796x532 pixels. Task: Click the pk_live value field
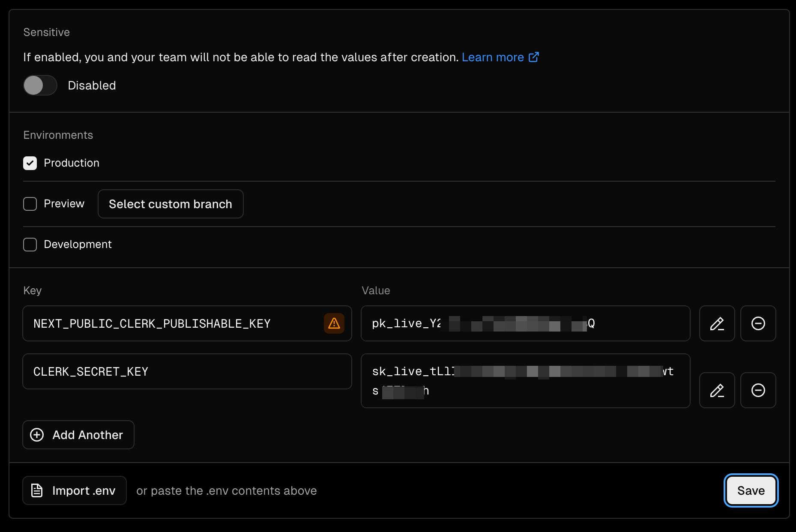pos(526,323)
